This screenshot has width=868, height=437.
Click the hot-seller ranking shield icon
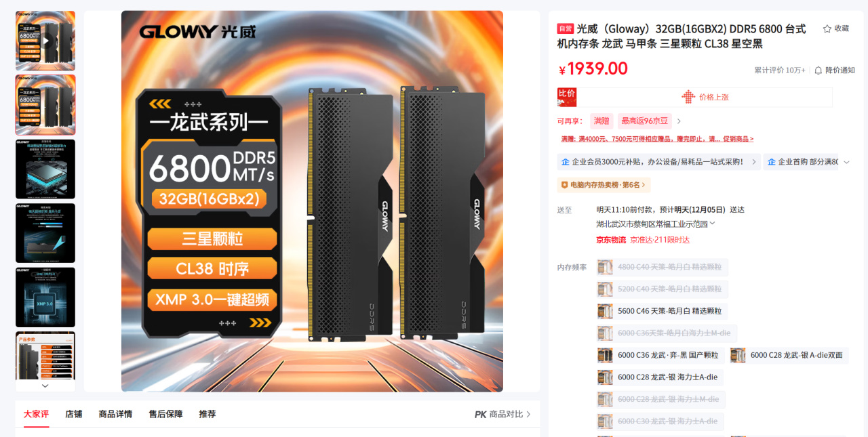coord(564,184)
